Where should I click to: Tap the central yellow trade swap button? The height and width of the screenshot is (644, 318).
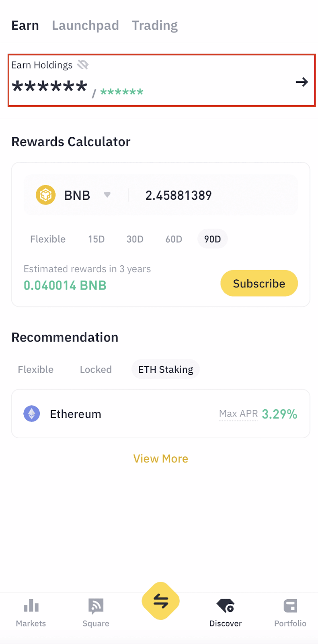(161, 601)
